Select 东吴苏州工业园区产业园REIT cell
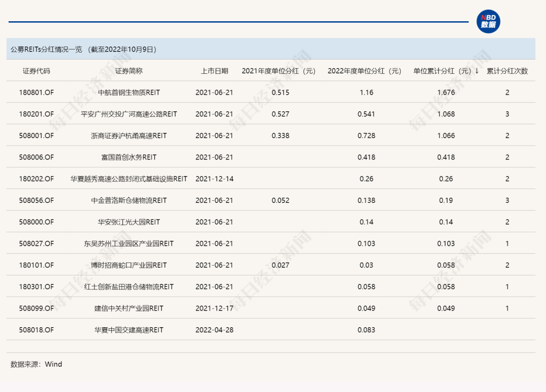The height and width of the screenshot is (392, 546). pos(129,244)
